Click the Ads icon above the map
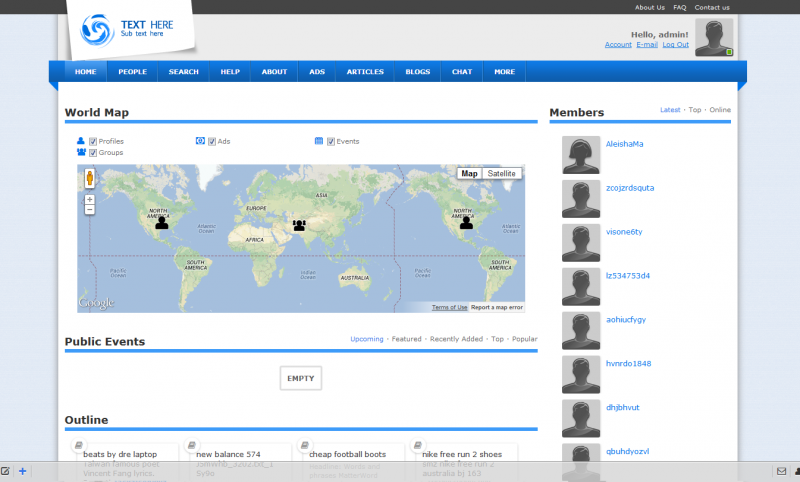The image size is (800, 482). pyautogui.click(x=201, y=141)
